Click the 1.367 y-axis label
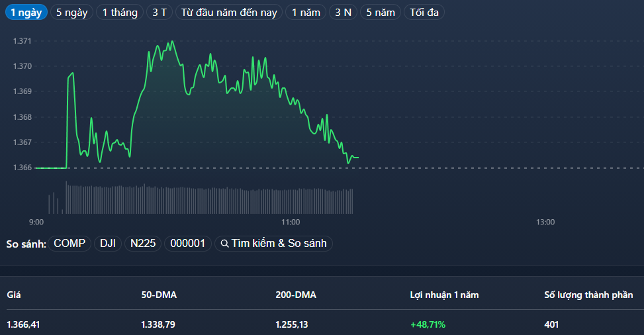 point(23,142)
